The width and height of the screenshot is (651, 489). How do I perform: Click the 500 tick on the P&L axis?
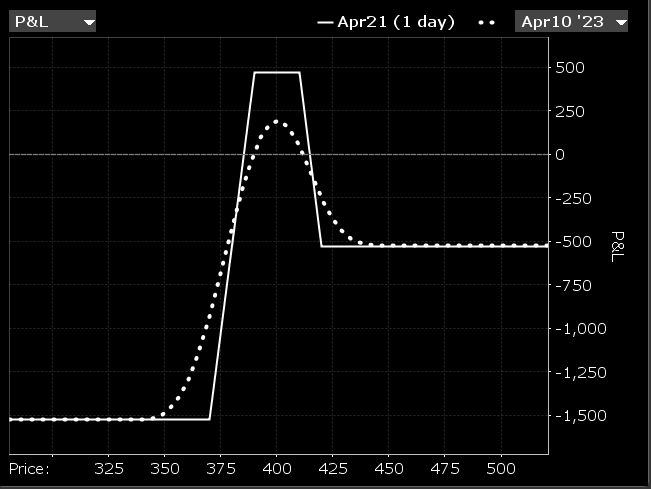coord(574,68)
